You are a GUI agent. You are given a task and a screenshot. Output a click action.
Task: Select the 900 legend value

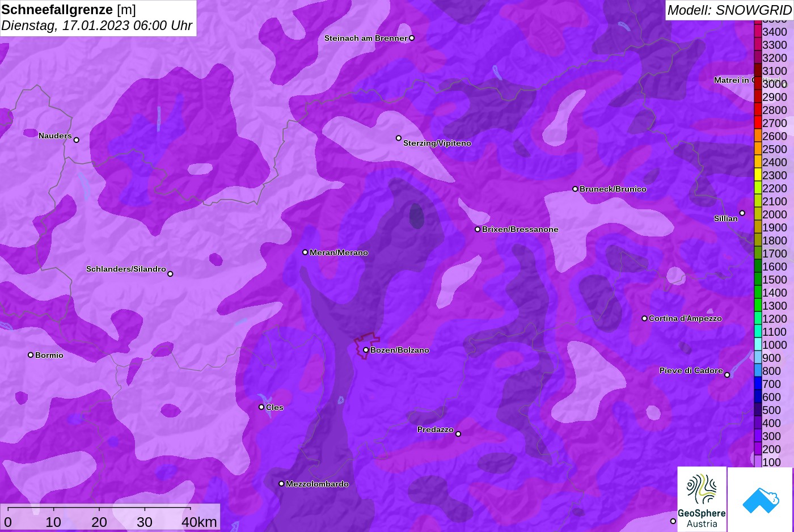coord(772,358)
